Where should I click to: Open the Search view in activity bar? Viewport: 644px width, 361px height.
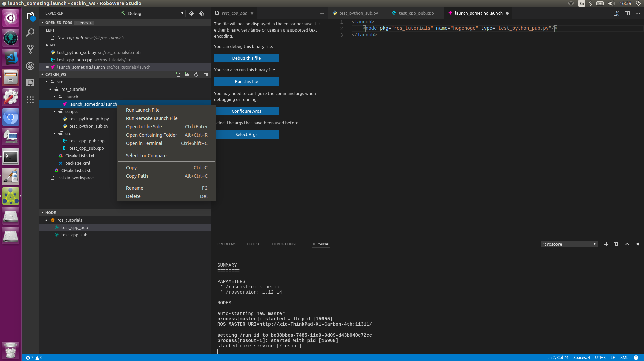[x=30, y=33]
